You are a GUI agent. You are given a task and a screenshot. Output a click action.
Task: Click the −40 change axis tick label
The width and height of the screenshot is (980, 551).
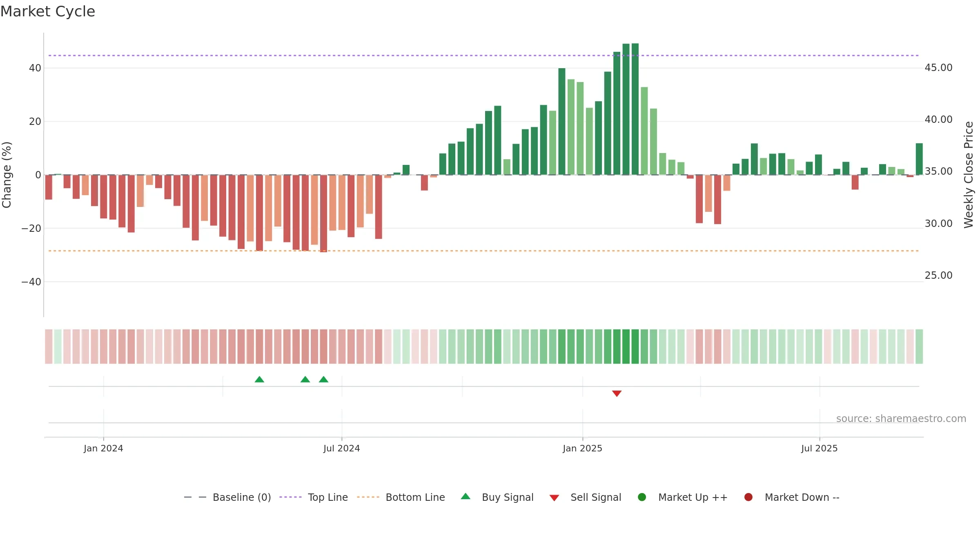point(31,282)
